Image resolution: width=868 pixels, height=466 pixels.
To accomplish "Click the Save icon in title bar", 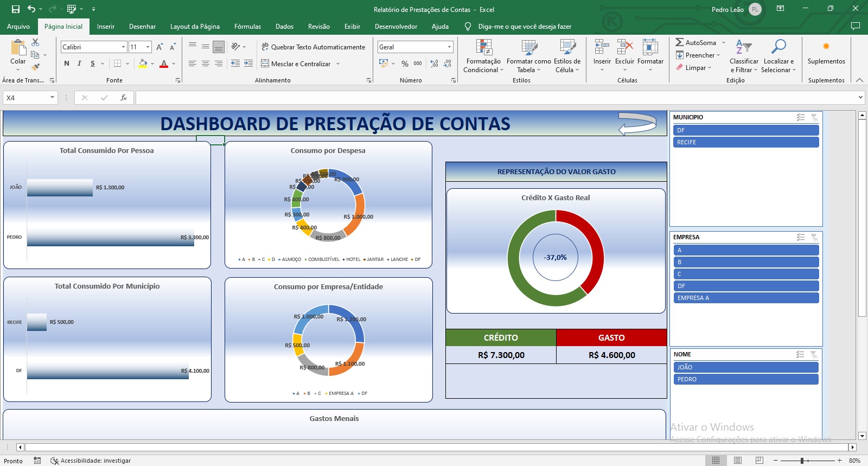I will tap(16, 9).
